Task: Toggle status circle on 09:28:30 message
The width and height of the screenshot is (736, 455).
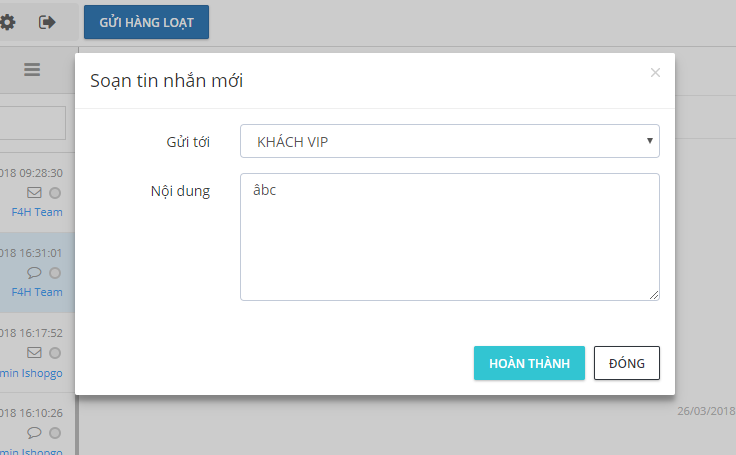Action: click(x=55, y=192)
